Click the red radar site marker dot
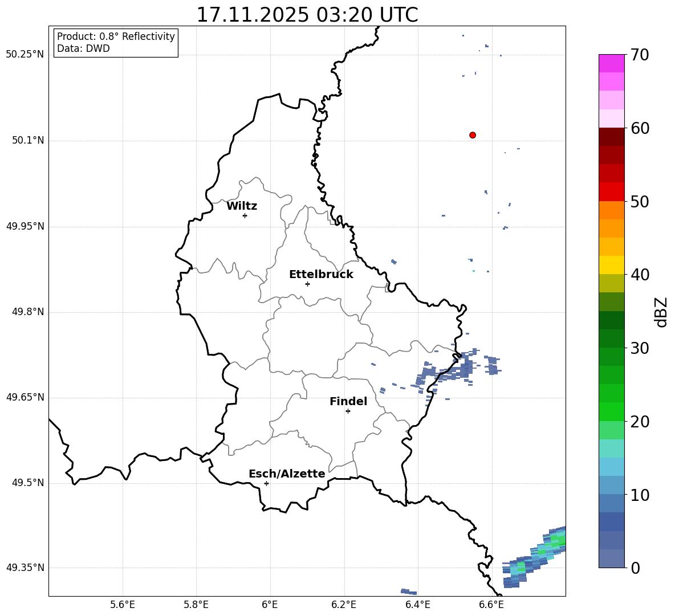The image size is (675, 616). point(473,135)
